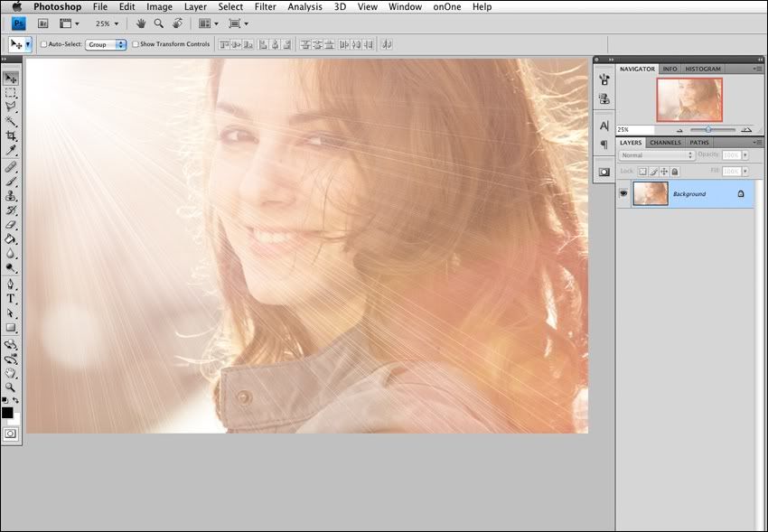Toggle lock position in Layers panel
The width and height of the screenshot is (768, 532).
664,172
